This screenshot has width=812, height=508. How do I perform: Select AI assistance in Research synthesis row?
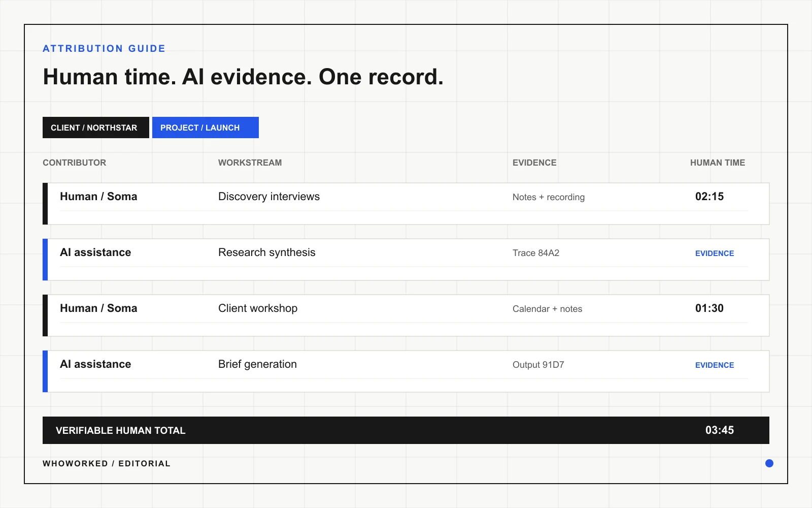[95, 252]
